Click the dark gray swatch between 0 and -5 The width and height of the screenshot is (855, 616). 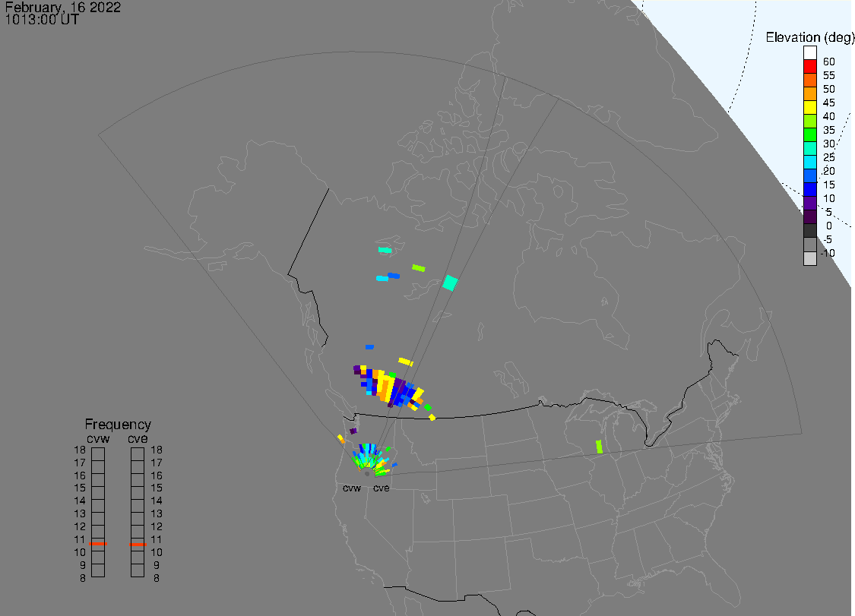809,231
